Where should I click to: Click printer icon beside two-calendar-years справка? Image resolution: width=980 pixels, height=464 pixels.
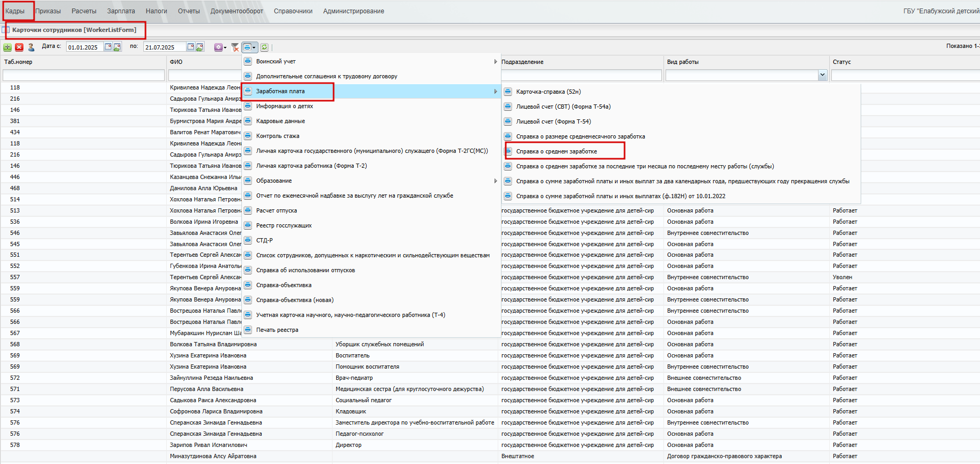[x=508, y=181]
